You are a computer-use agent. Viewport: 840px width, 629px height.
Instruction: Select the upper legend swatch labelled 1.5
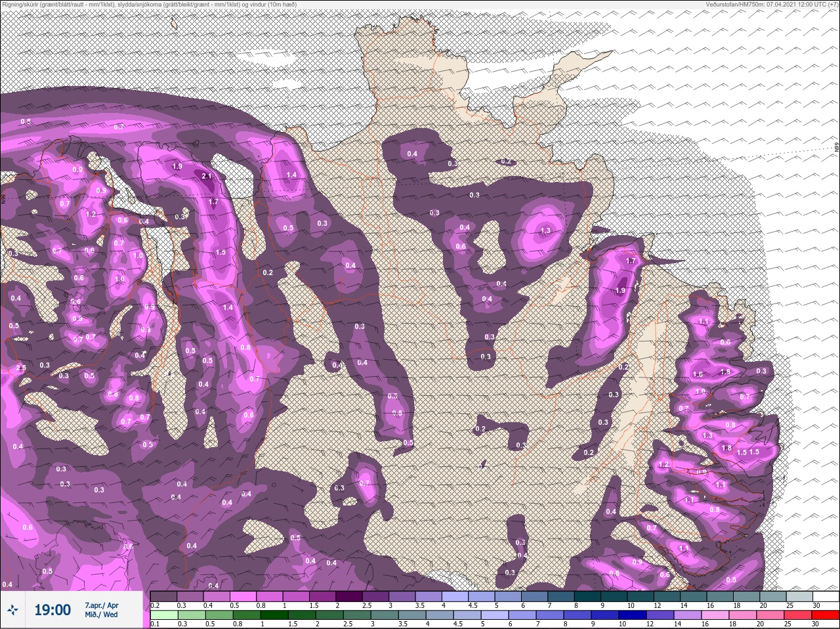click(x=322, y=596)
